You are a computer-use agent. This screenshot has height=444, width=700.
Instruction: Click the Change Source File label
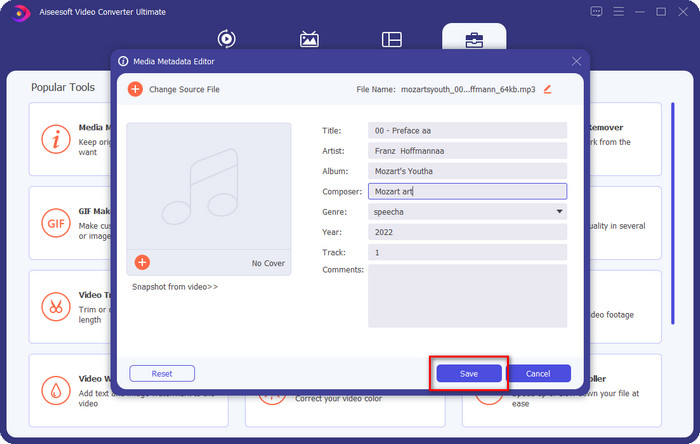pos(184,89)
